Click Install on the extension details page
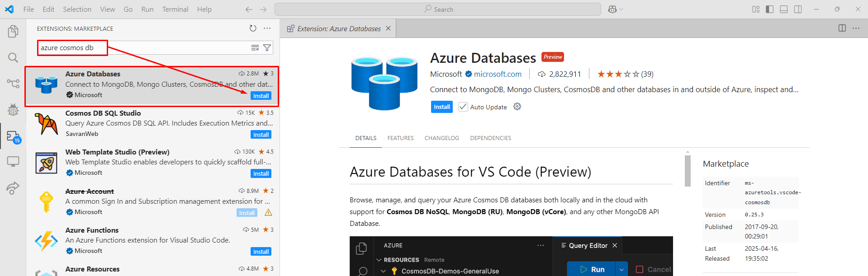Viewport: 868px width, 276px height. tap(442, 107)
